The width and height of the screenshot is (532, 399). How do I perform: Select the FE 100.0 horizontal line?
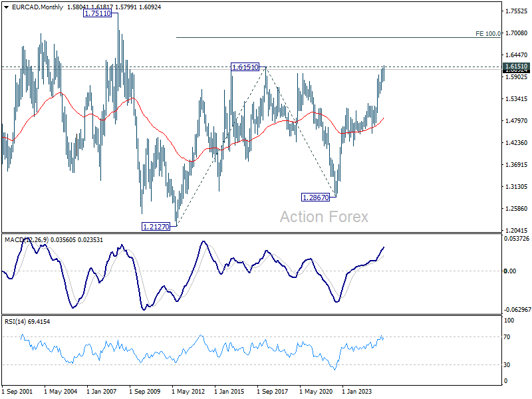click(x=338, y=37)
